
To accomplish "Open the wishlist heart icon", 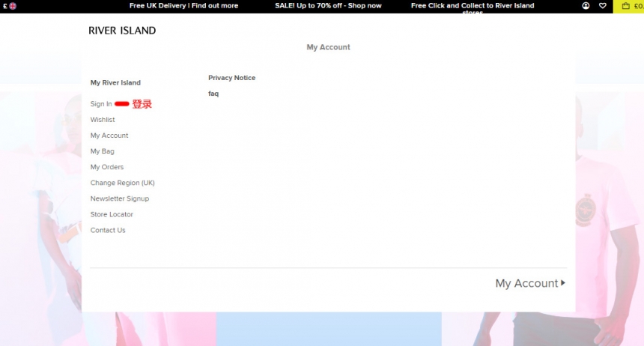I will (x=602, y=6).
